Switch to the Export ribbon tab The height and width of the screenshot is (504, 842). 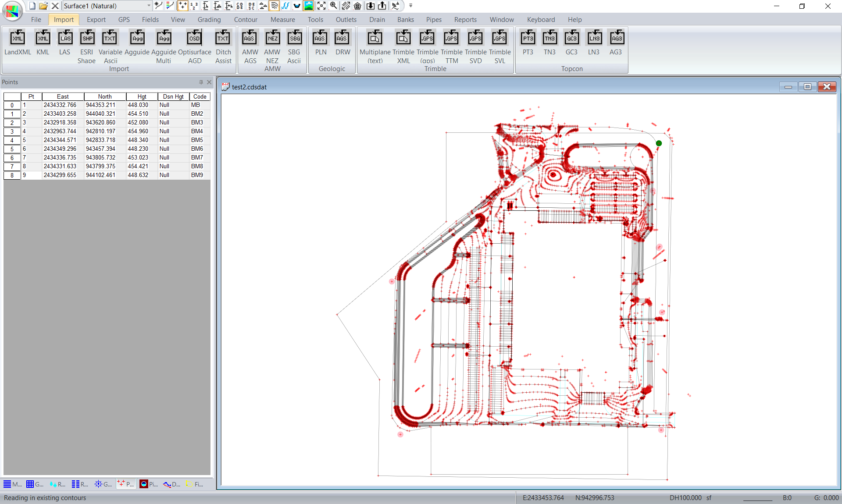click(96, 20)
